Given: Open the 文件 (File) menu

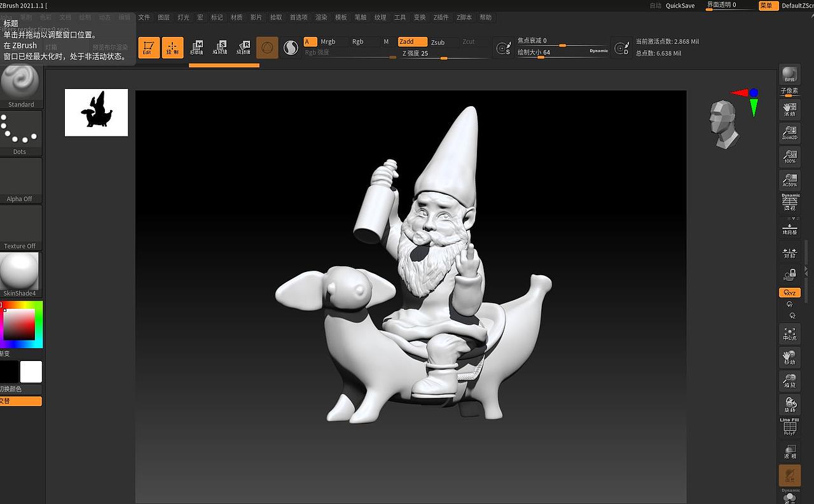Looking at the screenshot, I should 144,17.
